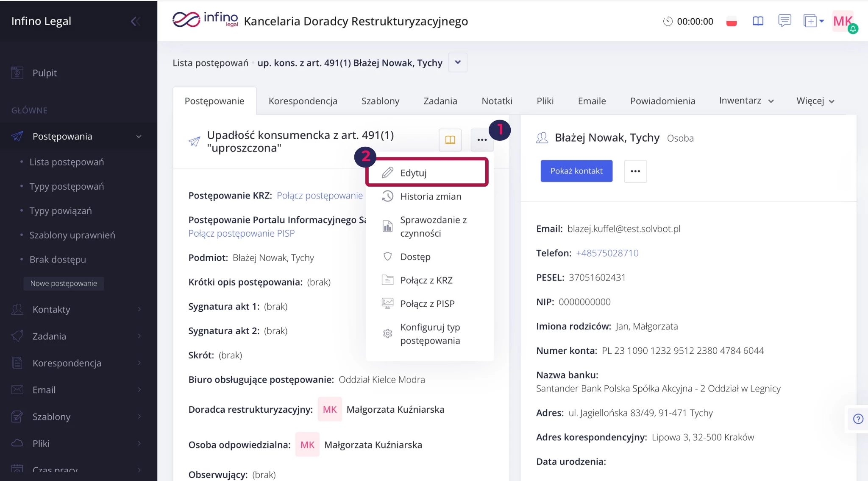Click the help question mark icon
The width and height of the screenshot is (868, 481).
click(x=858, y=419)
